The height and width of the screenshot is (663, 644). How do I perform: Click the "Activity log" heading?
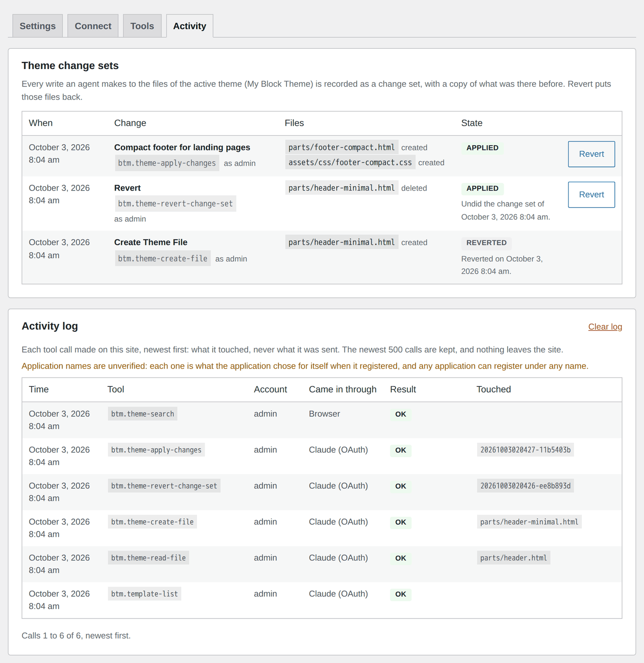point(50,326)
